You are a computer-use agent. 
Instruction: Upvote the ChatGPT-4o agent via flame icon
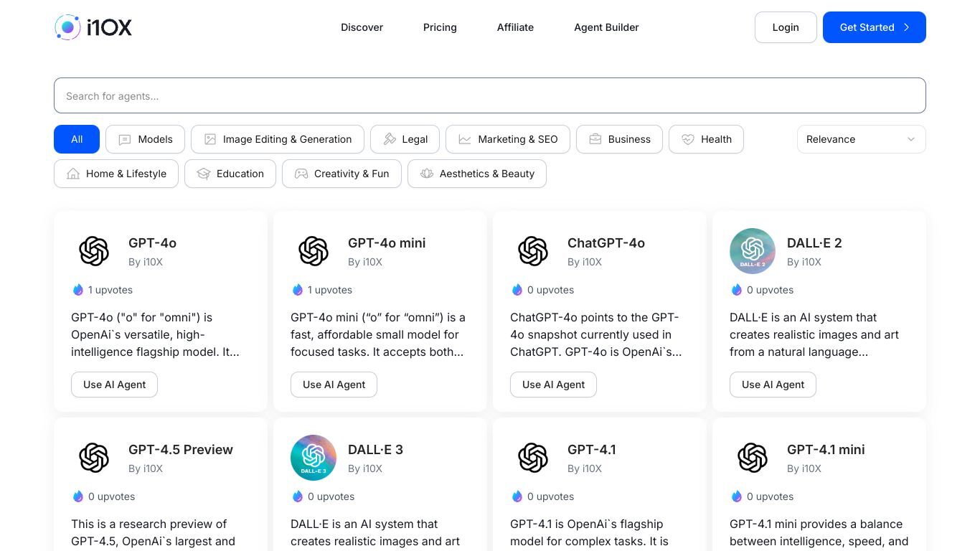tap(517, 290)
